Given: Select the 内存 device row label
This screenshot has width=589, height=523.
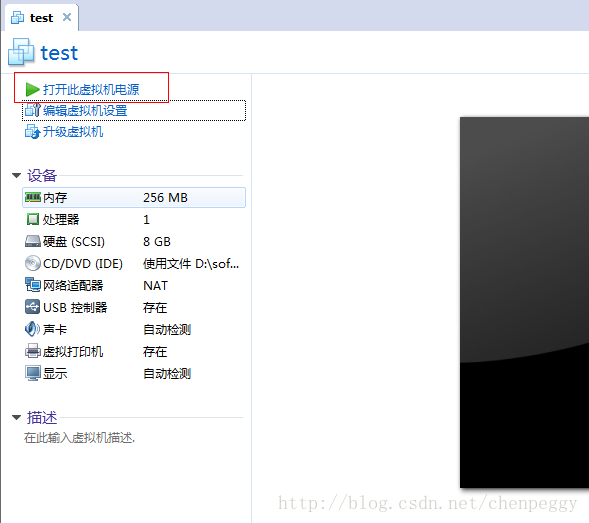Looking at the screenshot, I should click(55, 198).
